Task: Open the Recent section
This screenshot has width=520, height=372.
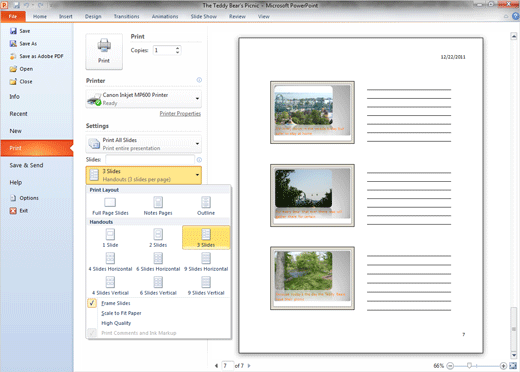Action: click(x=18, y=114)
